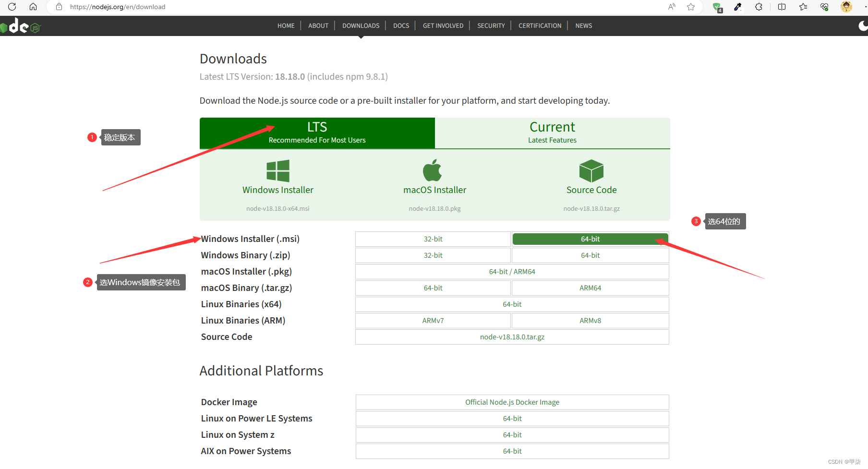868x469 pixels.
Task: Open the SECURITY menu item
Action: [491, 26]
